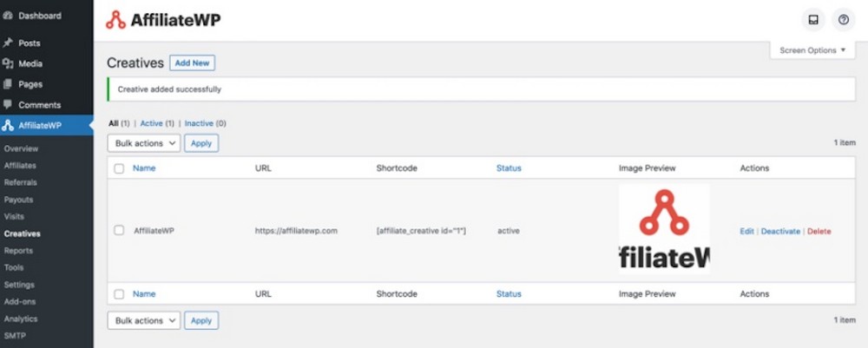Filter by Inactive creatives

click(200, 123)
